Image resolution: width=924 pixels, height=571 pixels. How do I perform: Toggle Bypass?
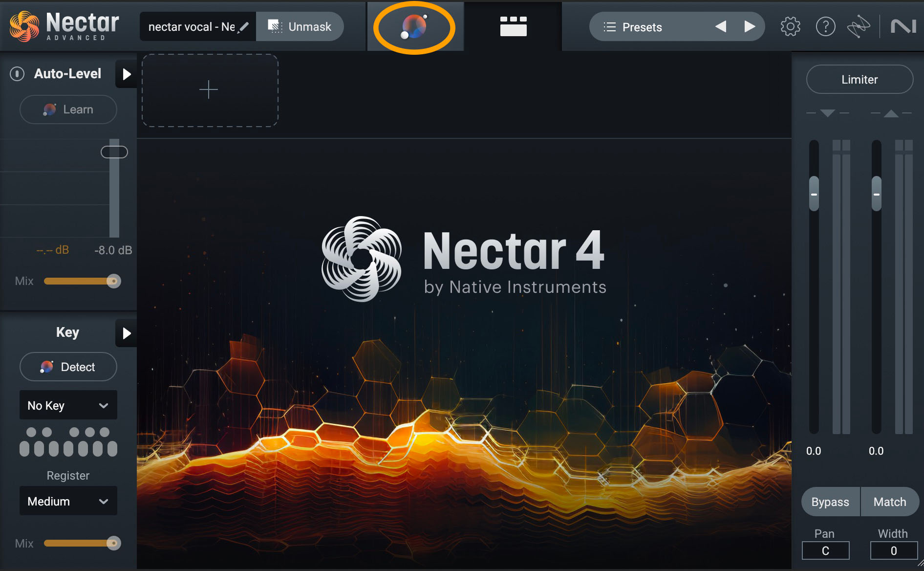tap(830, 502)
